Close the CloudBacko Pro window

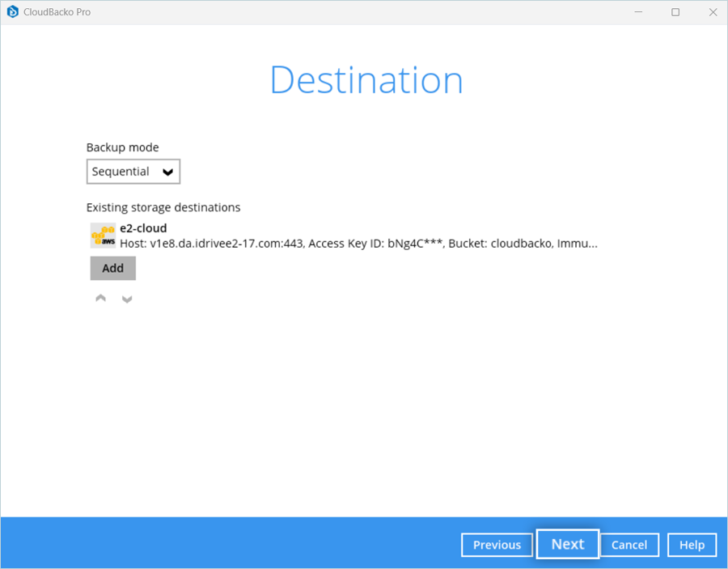tap(712, 12)
